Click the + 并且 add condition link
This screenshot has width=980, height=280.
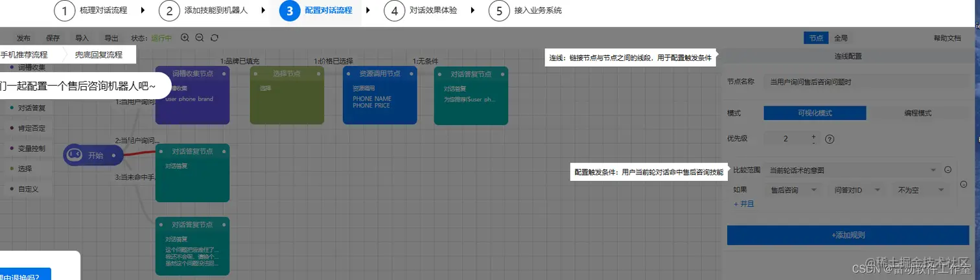tap(743, 204)
